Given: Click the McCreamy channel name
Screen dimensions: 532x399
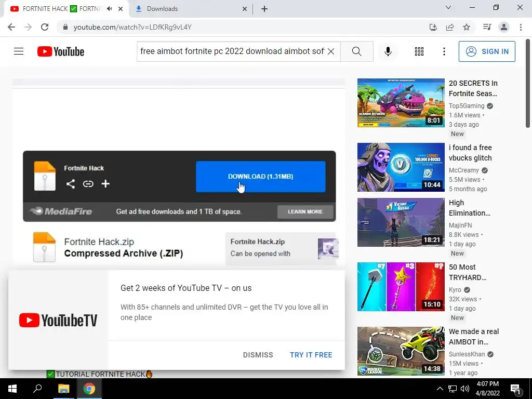Looking at the screenshot, I should coord(464,170).
